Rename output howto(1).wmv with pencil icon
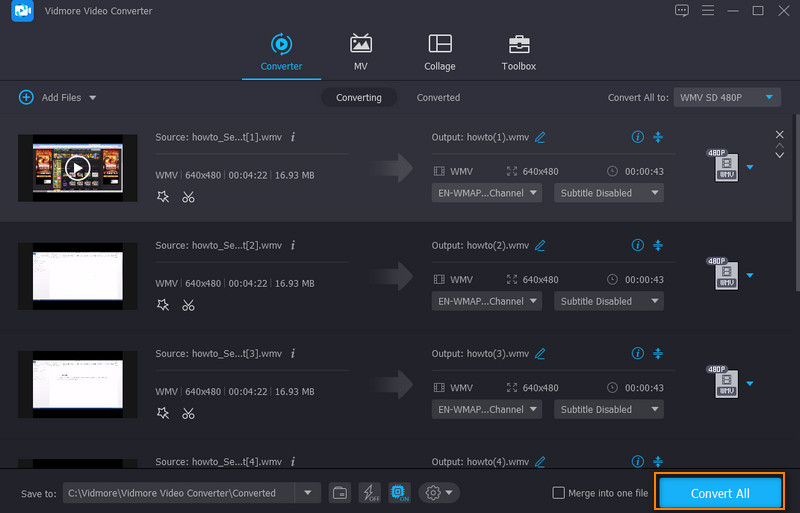 coord(540,137)
